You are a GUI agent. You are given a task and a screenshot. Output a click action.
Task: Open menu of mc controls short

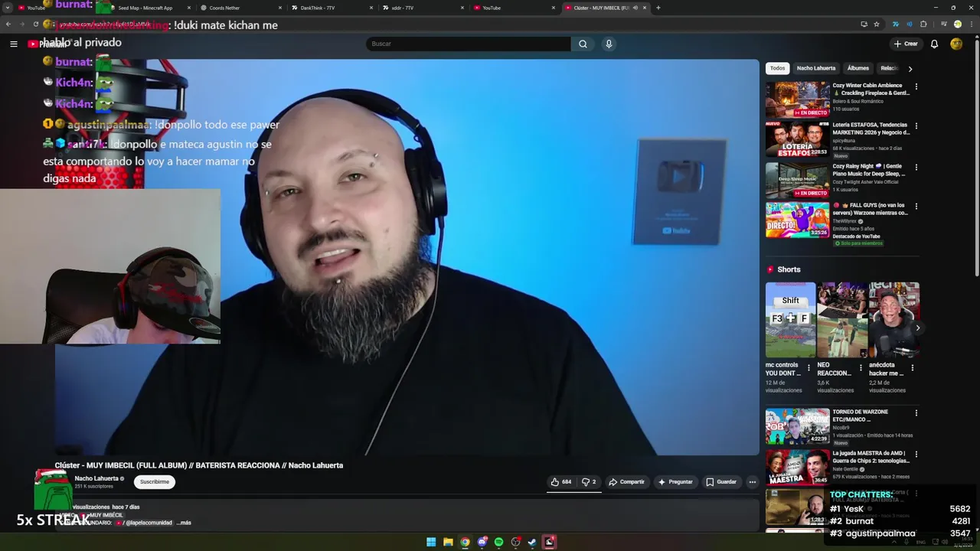(808, 368)
